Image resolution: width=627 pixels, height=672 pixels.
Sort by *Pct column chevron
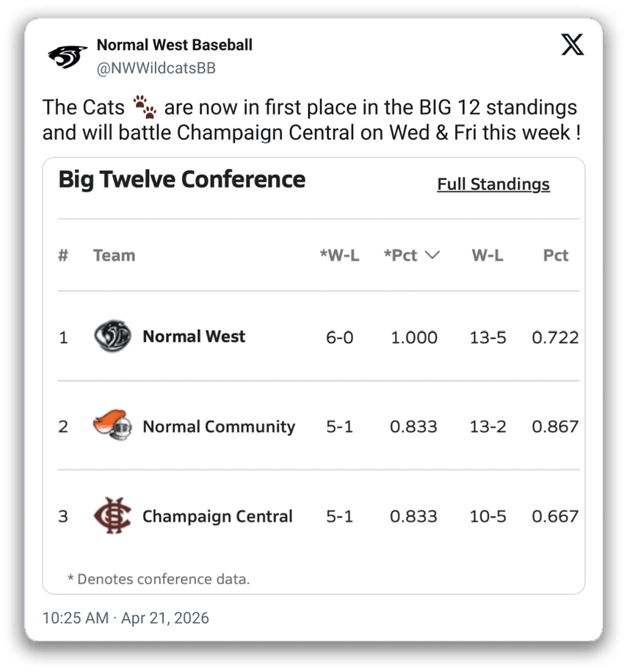(432, 256)
